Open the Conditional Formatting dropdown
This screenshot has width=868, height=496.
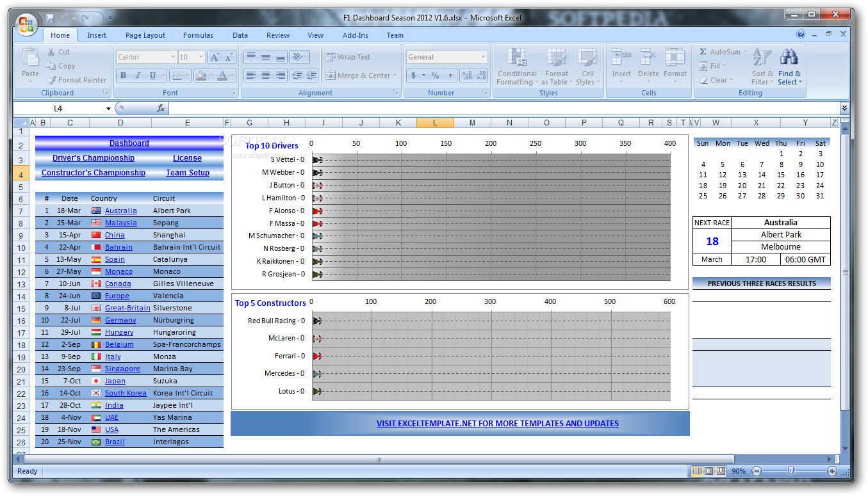(517, 67)
